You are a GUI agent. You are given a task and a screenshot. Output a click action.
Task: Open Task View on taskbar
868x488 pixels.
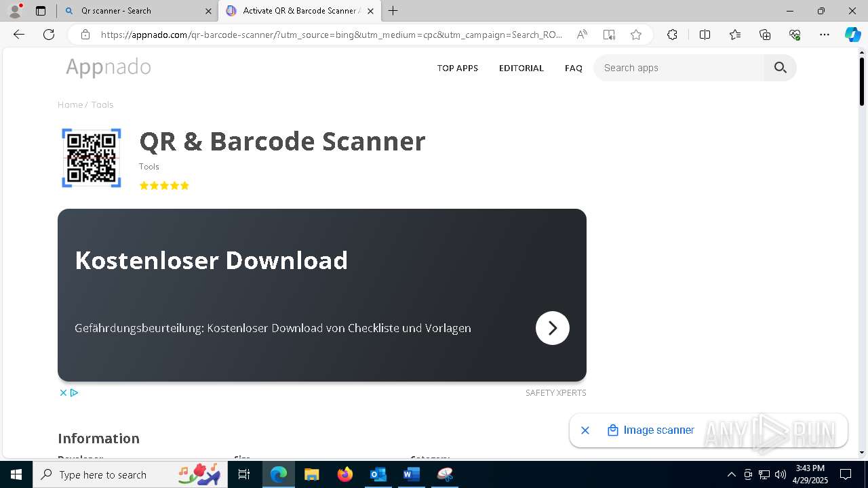(x=244, y=474)
